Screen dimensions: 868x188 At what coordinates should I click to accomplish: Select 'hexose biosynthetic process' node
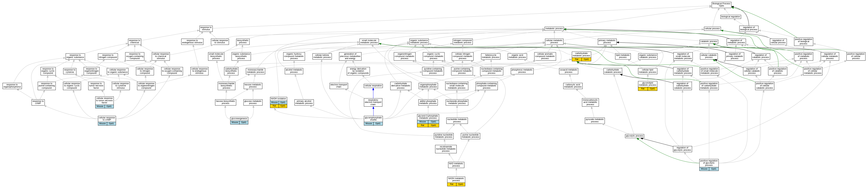tap(225, 102)
